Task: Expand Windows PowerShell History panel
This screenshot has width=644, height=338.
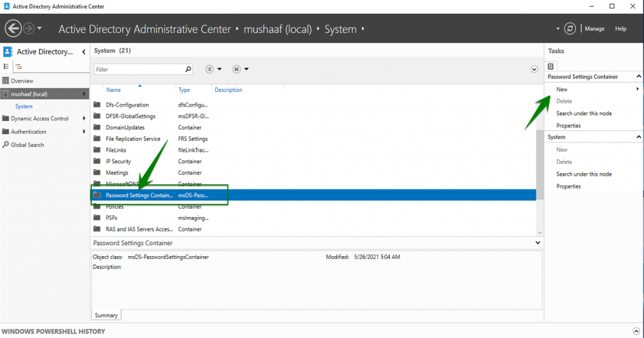Action: [x=636, y=331]
